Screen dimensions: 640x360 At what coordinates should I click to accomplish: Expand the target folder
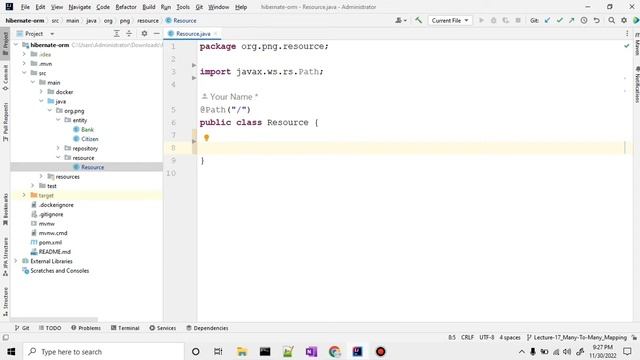tap(24, 195)
